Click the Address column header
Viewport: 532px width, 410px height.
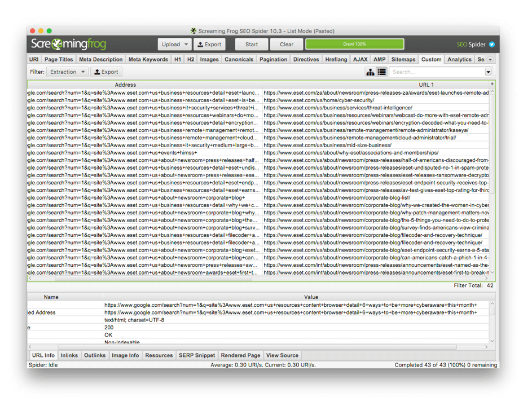(x=144, y=85)
